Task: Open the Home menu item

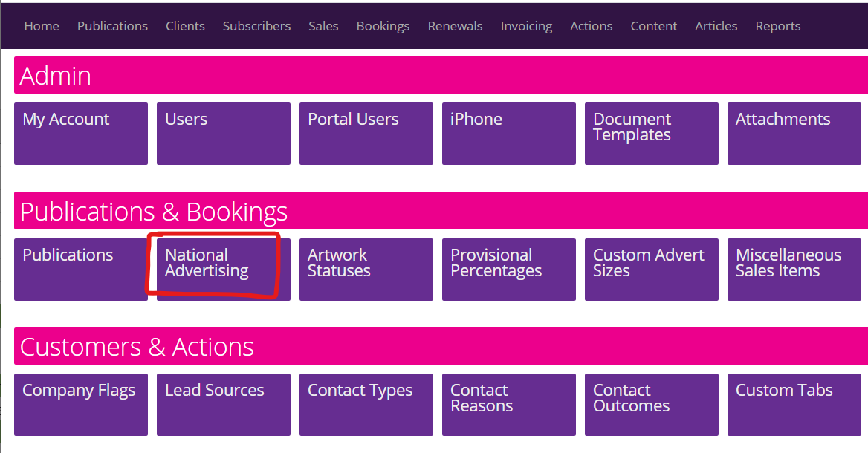Action: (x=42, y=26)
